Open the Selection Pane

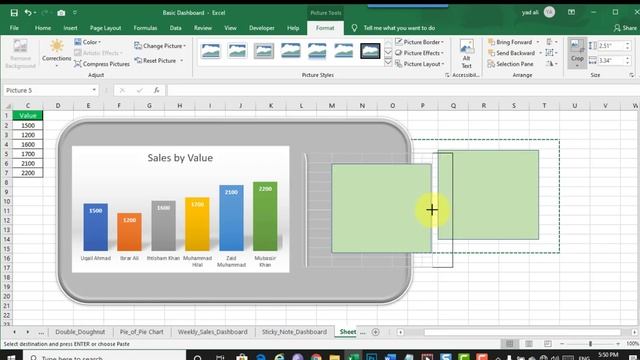[511, 64]
